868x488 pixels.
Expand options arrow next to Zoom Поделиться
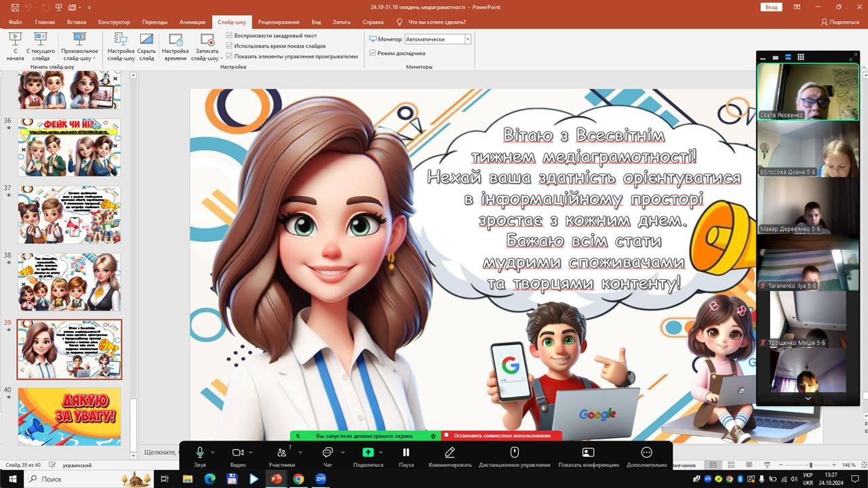[x=380, y=452]
